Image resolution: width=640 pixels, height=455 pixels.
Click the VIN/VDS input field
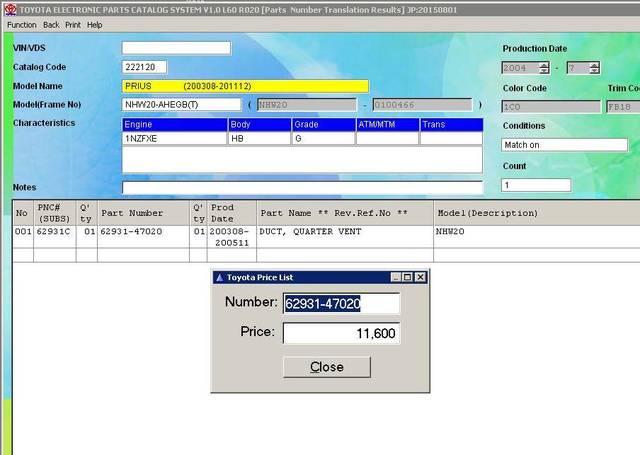176,48
